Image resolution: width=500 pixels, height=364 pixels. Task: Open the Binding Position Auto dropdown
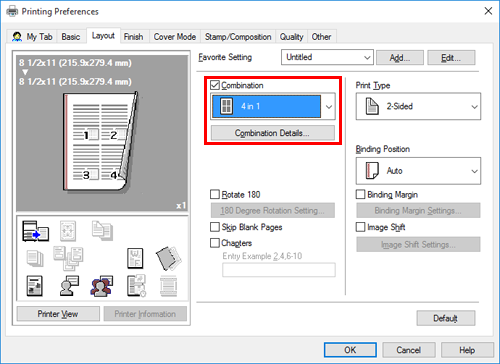(x=418, y=171)
